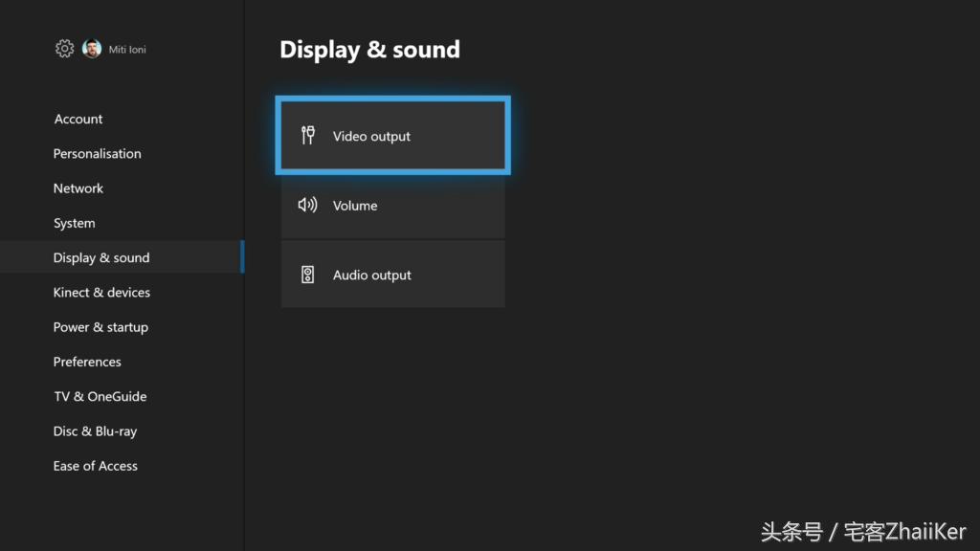Select Disc & Blu-ray settings
This screenshot has height=551, width=980.
tap(95, 431)
